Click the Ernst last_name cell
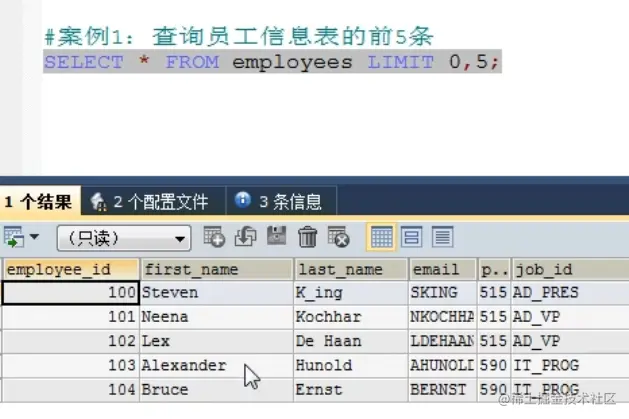Screen dimensions: 629x419 click(351, 390)
